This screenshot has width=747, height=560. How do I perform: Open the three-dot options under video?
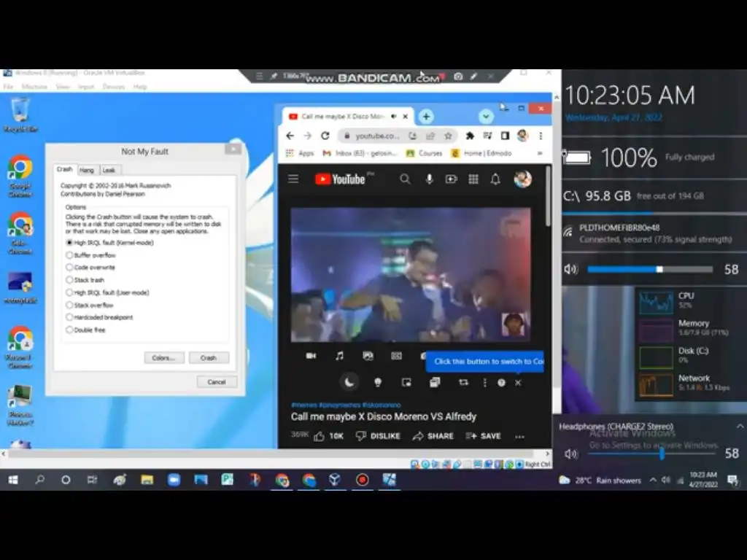tap(485, 382)
